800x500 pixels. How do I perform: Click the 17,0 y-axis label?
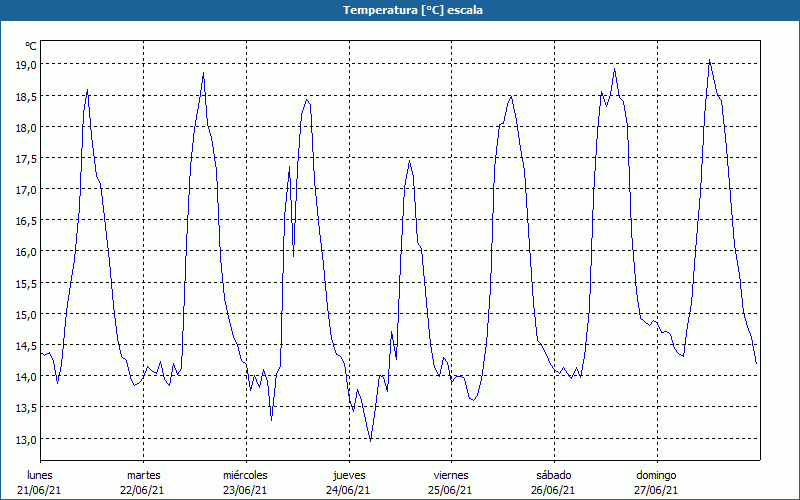(x=26, y=190)
